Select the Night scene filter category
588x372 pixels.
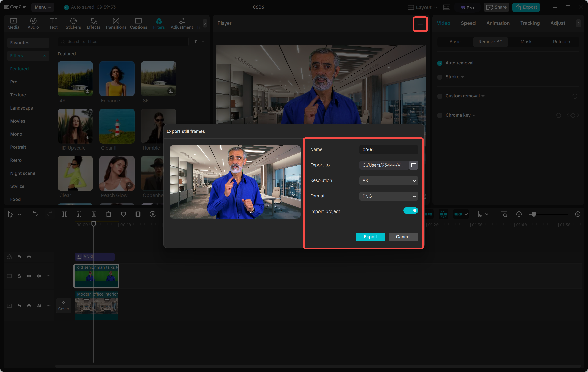coord(23,173)
